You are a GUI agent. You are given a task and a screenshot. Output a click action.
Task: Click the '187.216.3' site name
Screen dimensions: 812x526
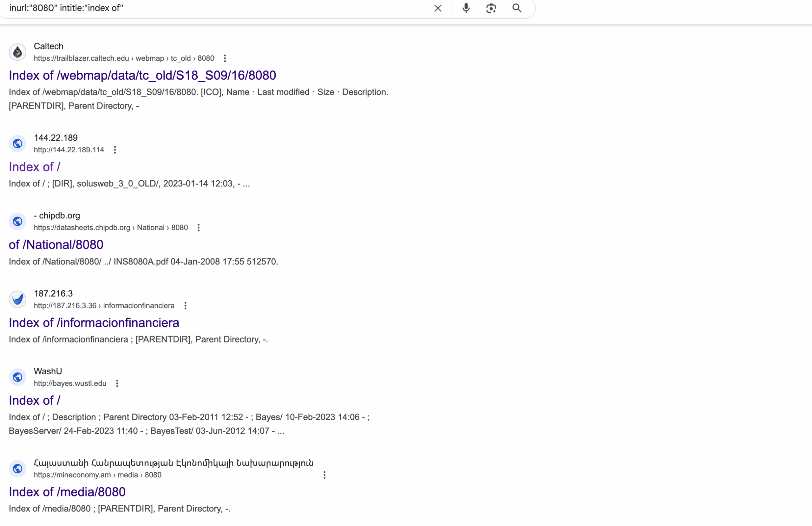pos(53,293)
